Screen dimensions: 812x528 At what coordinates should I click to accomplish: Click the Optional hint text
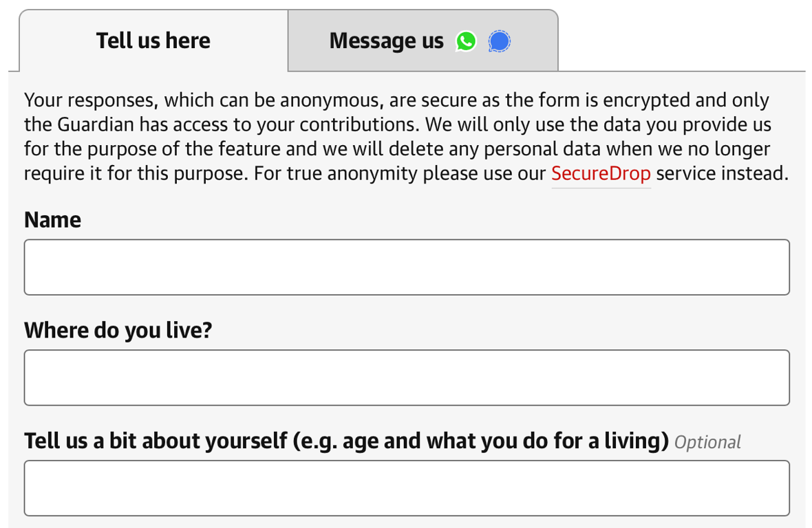click(x=707, y=442)
